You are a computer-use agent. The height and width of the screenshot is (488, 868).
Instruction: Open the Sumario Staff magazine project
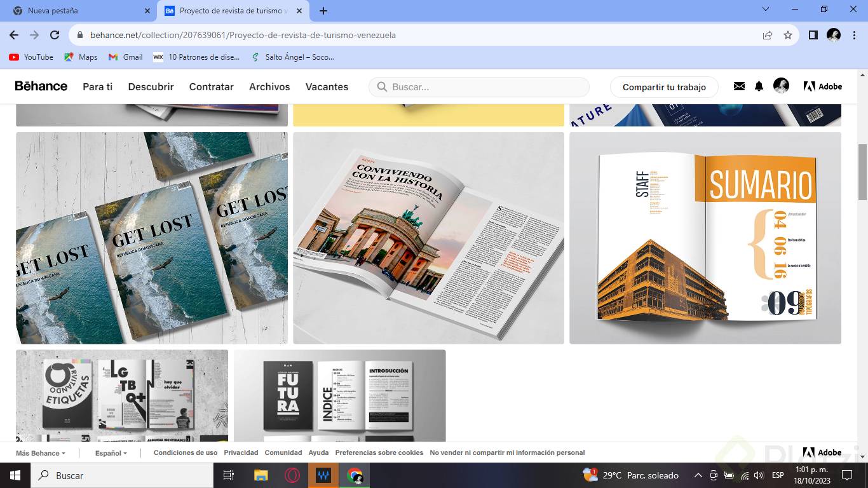click(705, 238)
